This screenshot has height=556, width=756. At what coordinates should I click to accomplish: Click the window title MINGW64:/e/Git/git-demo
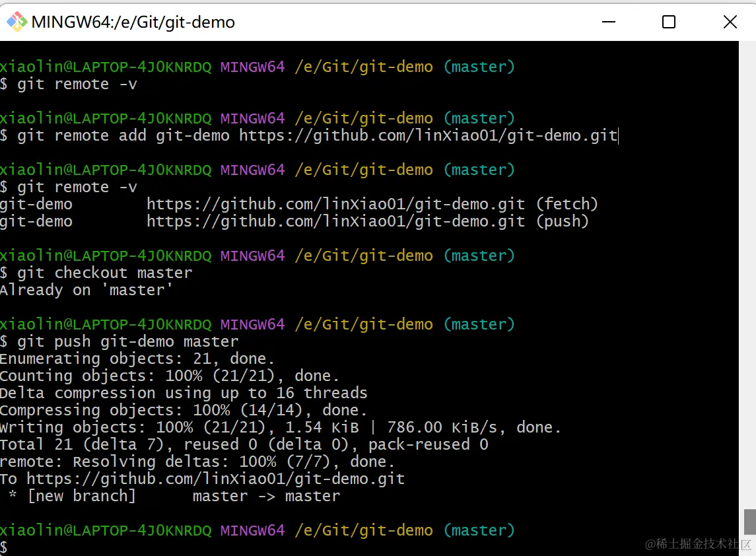pyautogui.click(x=133, y=22)
